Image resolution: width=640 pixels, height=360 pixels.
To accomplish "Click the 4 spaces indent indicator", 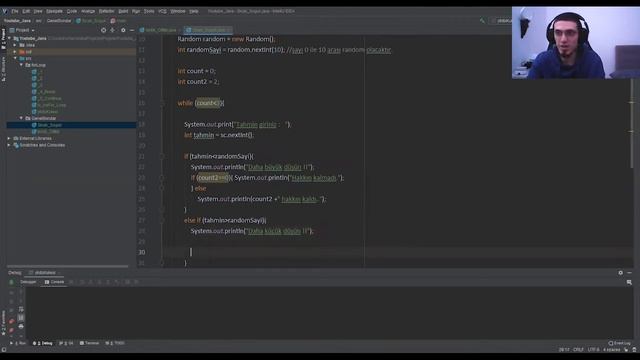I will click(x=611, y=350).
